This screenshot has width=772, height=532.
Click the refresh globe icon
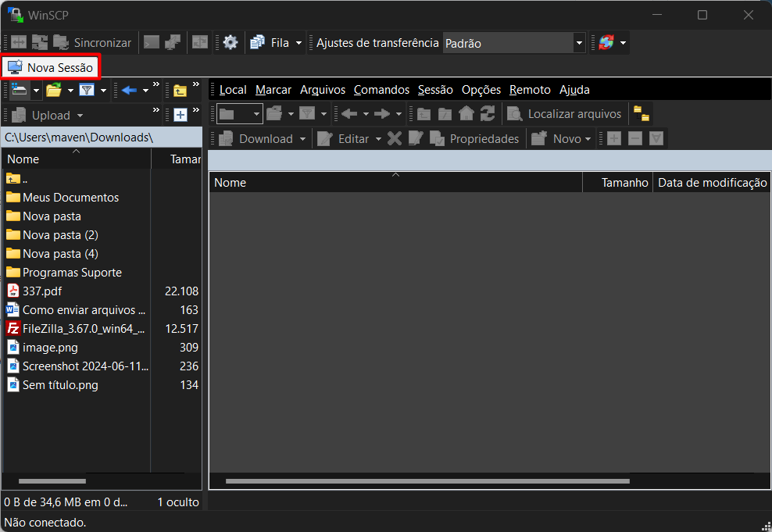606,42
